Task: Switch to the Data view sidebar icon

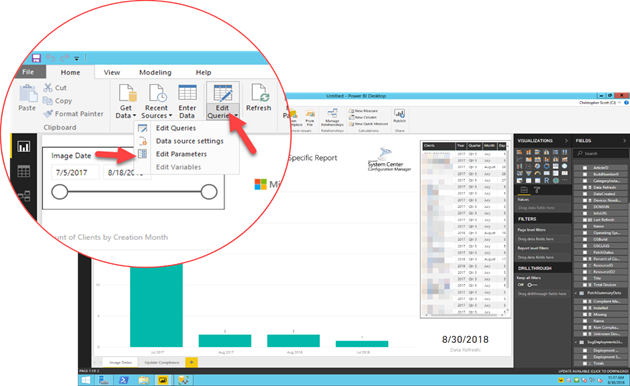Action: coord(24,172)
